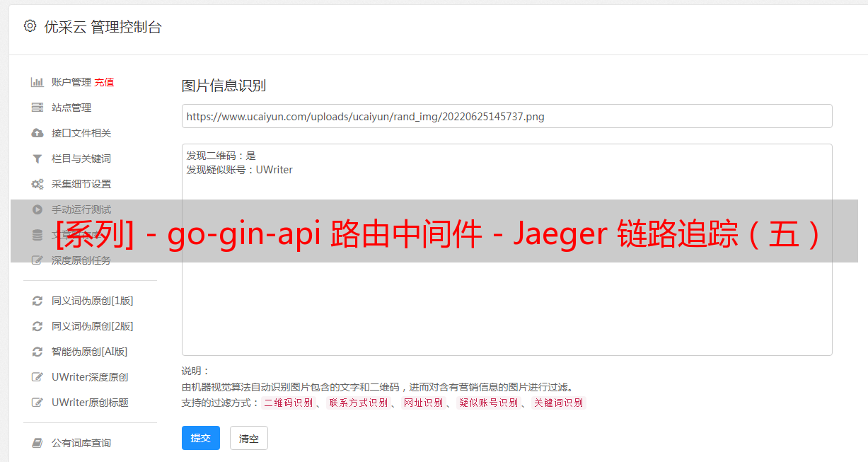Click the filter funnel icon for 栏目与关键词
868x462 pixels.
click(x=37, y=158)
